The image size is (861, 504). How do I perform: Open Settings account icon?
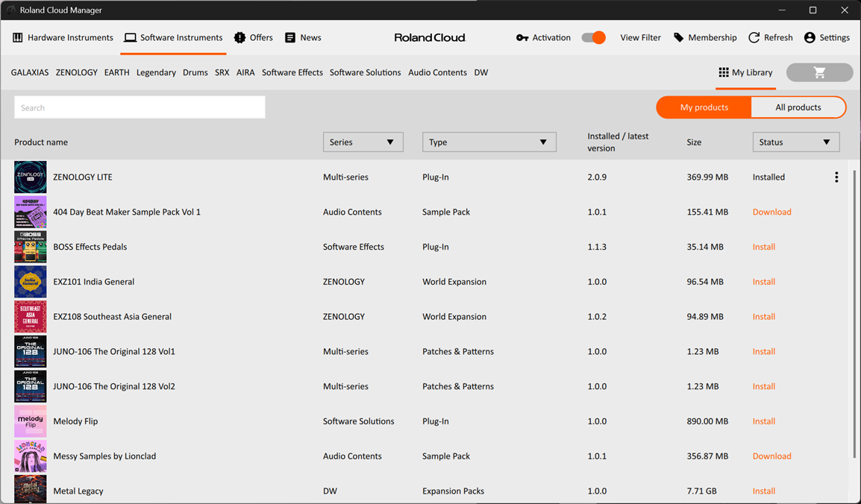pyautogui.click(x=810, y=37)
